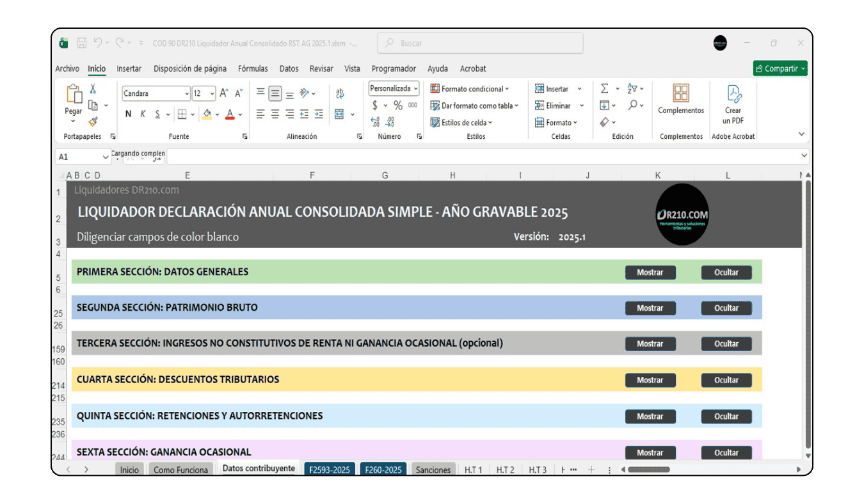The width and height of the screenshot is (864, 504).
Task: Click the Cut scissors icon
Action: coord(93,90)
